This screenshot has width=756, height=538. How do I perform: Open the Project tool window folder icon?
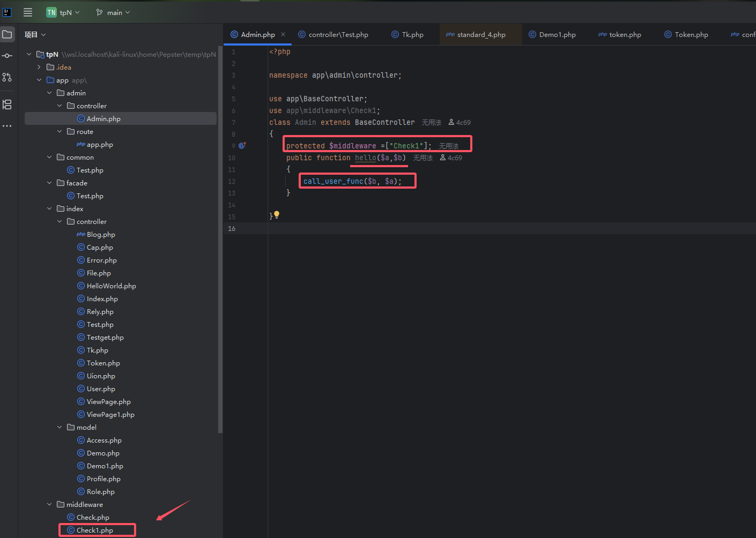[x=8, y=35]
